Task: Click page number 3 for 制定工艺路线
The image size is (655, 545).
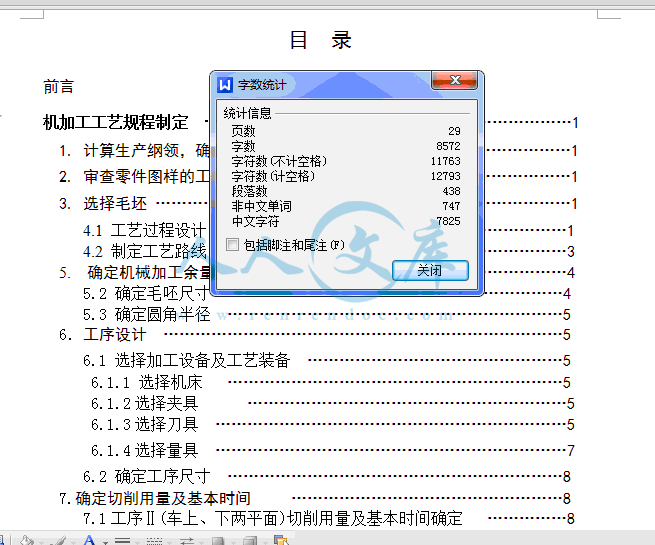Action: point(571,252)
